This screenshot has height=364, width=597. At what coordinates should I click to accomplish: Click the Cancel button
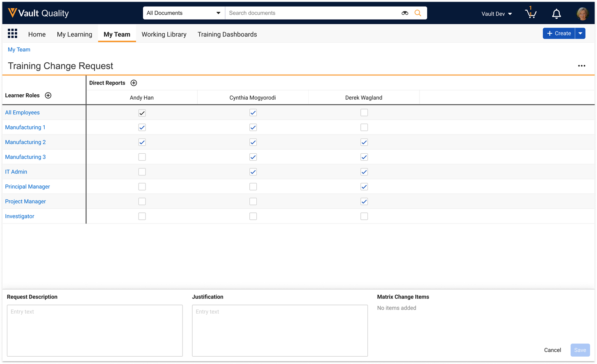click(x=552, y=350)
